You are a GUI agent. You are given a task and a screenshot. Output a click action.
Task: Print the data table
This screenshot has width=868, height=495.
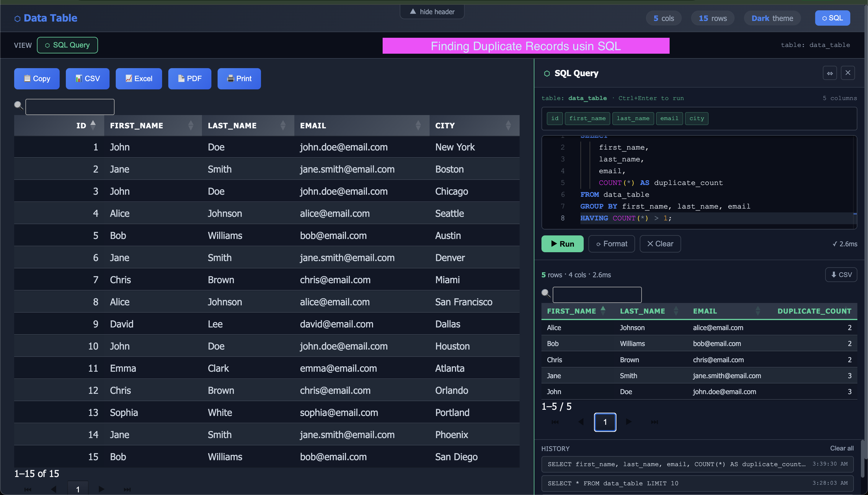tap(239, 78)
